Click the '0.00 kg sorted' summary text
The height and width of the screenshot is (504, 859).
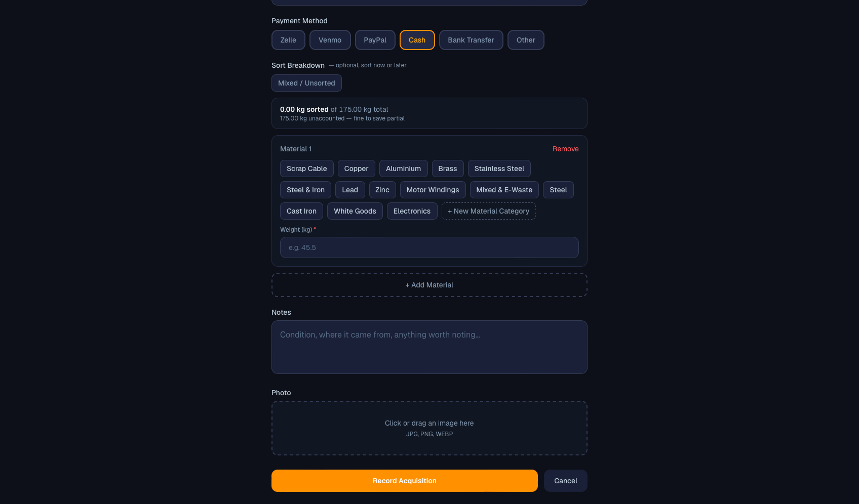304,109
